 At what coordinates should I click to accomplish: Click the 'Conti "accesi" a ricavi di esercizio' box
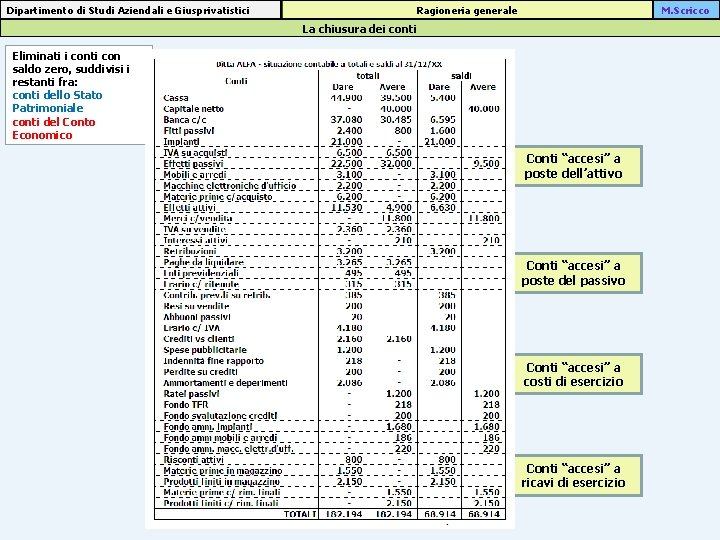click(x=578, y=475)
